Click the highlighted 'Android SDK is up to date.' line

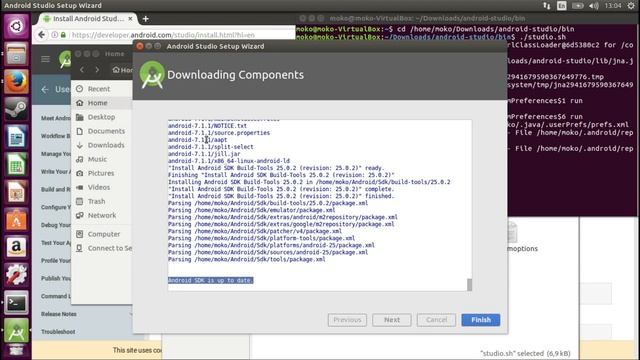click(x=211, y=280)
